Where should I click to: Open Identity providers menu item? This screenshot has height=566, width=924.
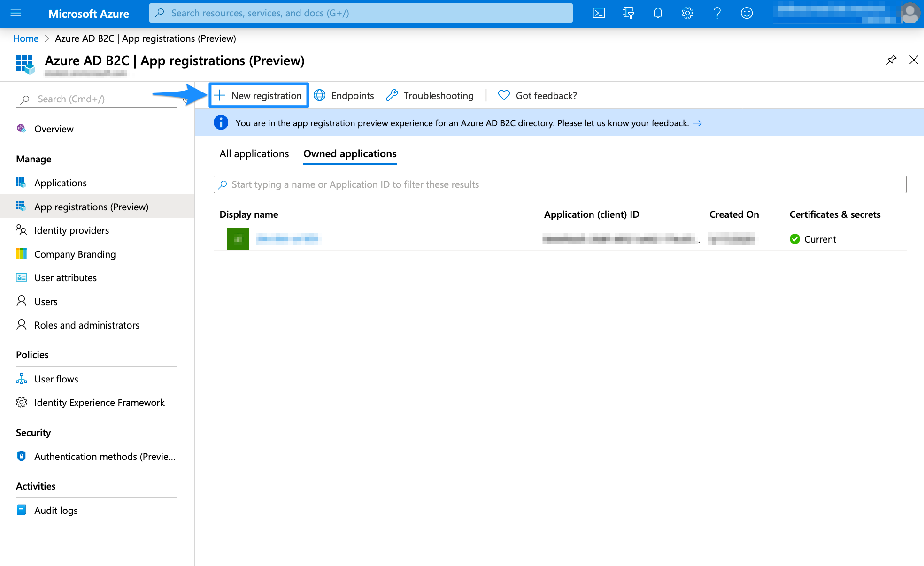pyautogui.click(x=71, y=230)
